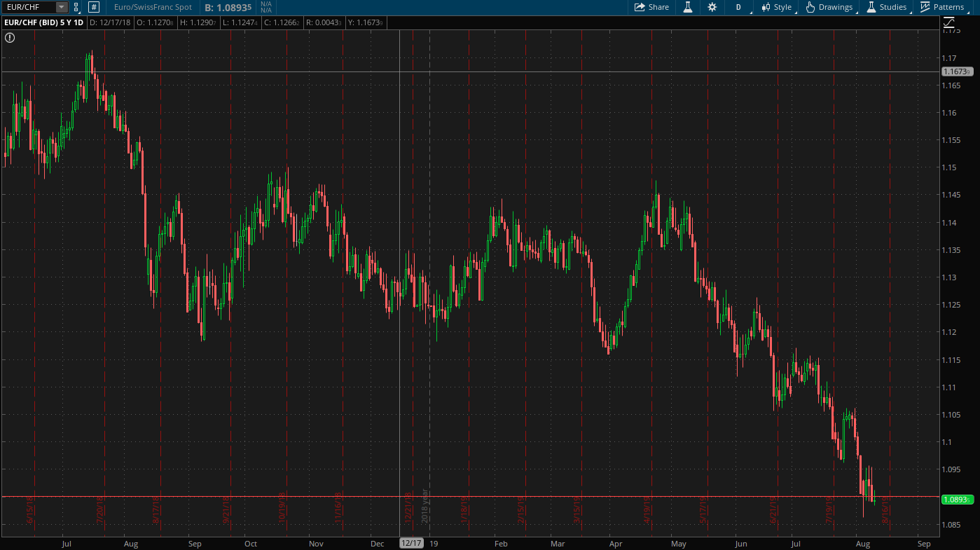Click the 2018 year vertical label
Viewport: 980px width, 550px height.
click(425, 506)
